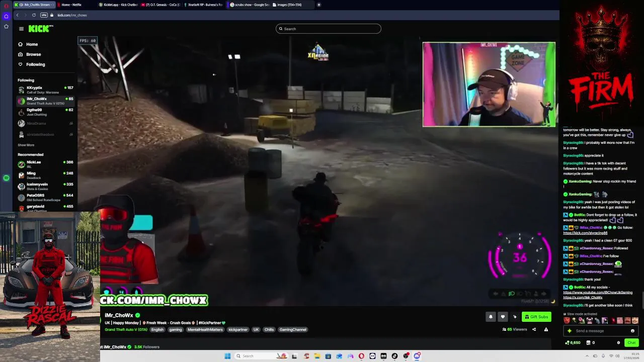The height and width of the screenshot is (362, 644).
Task: Open Ming Deadlock recommended channel
Action: point(45,175)
